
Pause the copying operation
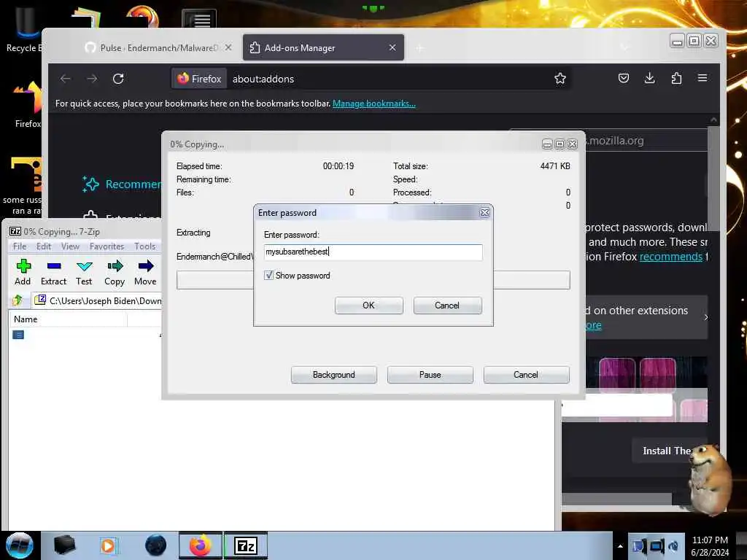point(430,375)
